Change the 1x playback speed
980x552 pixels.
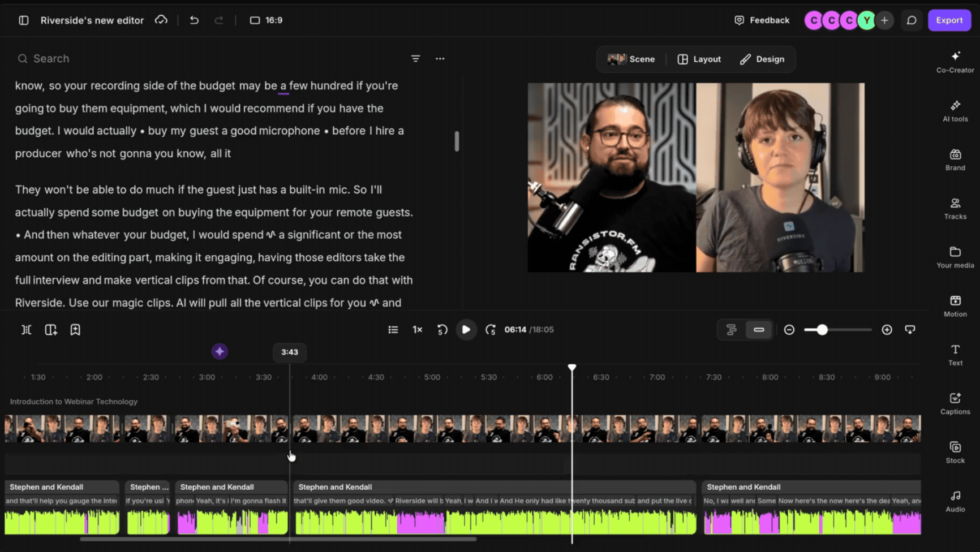click(x=418, y=330)
